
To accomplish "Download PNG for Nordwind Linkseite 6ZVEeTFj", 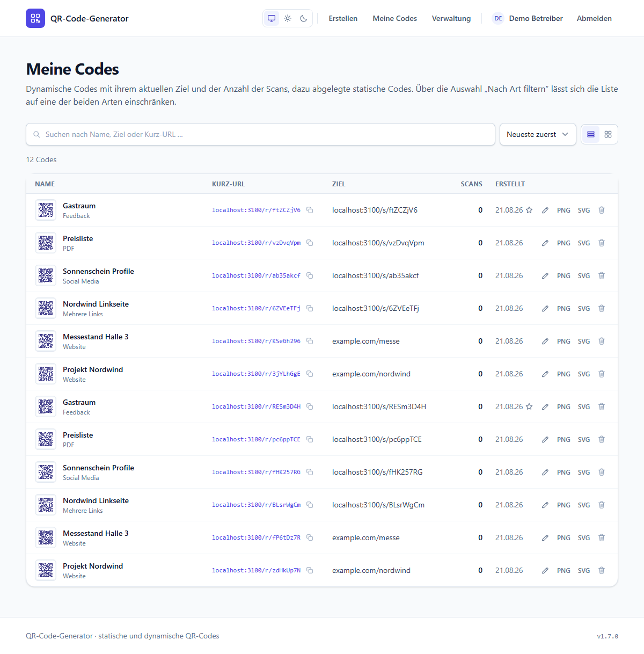I will pyautogui.click(x=563, y=308).
